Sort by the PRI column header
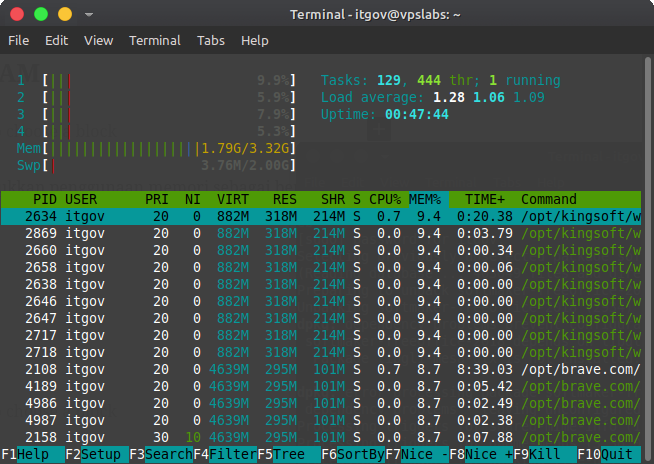 click(x=157, y=199)
